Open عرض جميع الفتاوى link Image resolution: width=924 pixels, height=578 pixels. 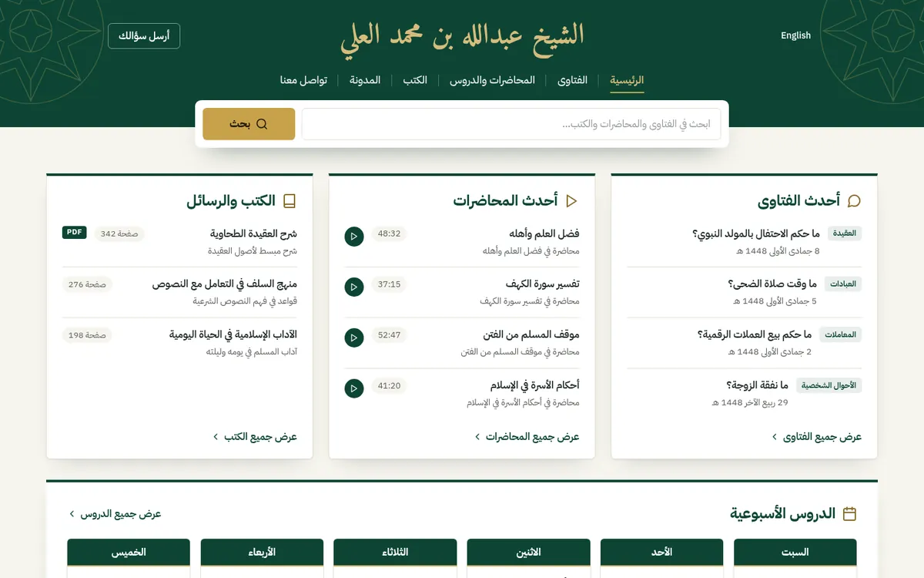tap(817, 437)
